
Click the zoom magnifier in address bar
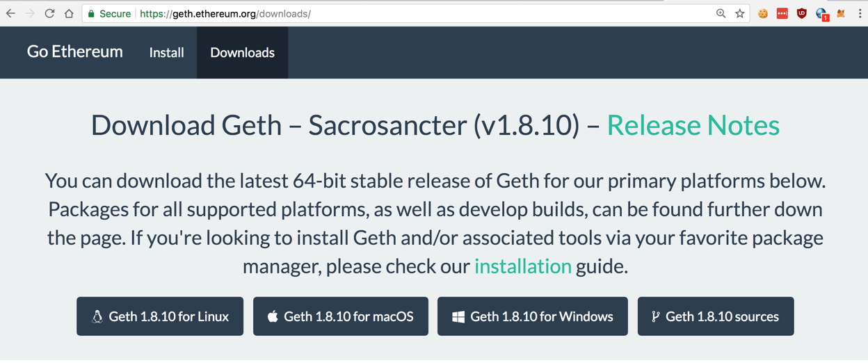point(721,13)
